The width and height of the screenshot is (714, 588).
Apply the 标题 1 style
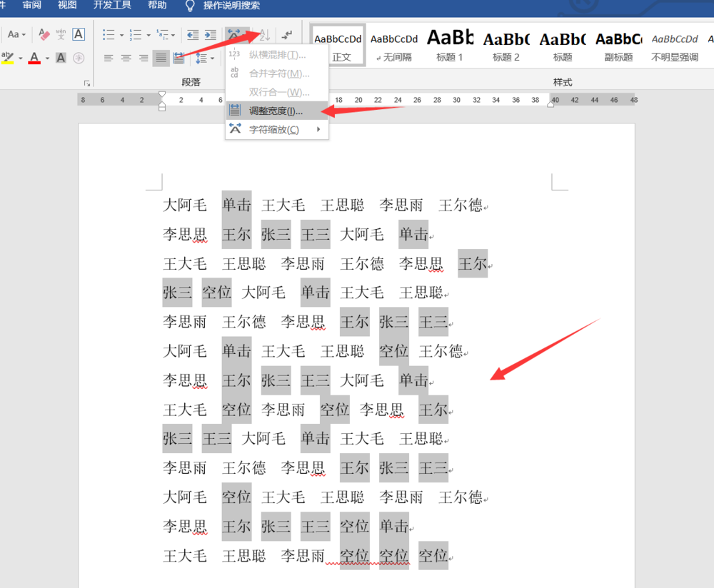(450, 46)
